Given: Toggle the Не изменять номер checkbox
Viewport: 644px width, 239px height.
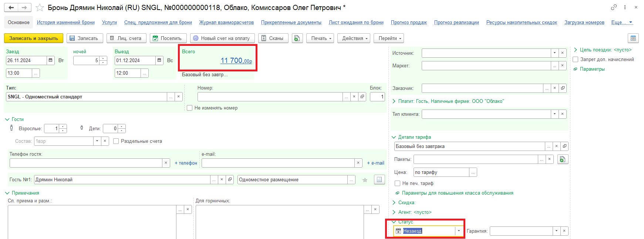Looking at the screenshot, I should [x=190, y=108].
